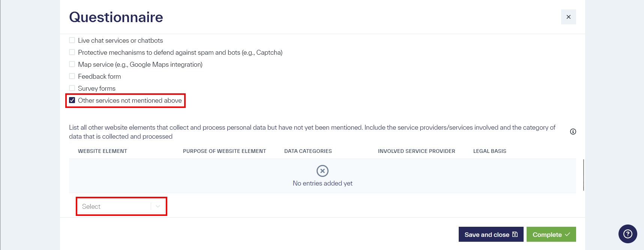The width and height of the screenshot is (644, 250).
Task: Click the 'WEBSITE ELEMENT' column header
Action: click(102, 151)
